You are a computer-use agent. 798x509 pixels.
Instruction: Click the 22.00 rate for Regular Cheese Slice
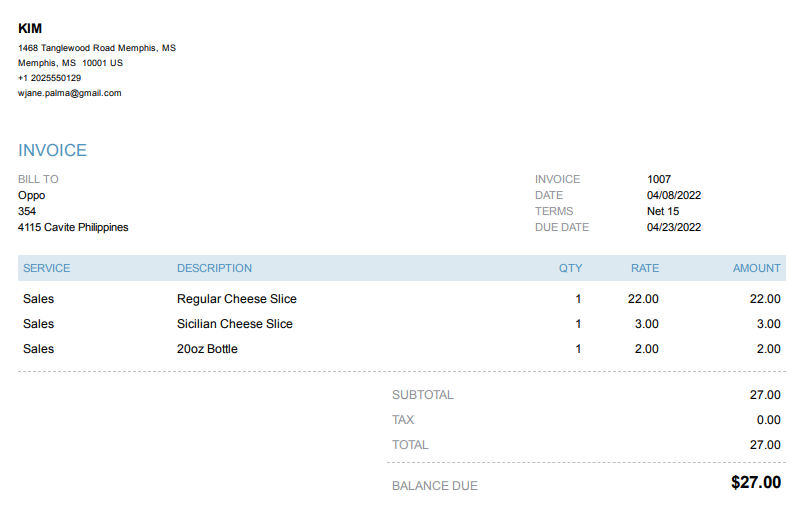pyautogui.click(x=643, y=299)
